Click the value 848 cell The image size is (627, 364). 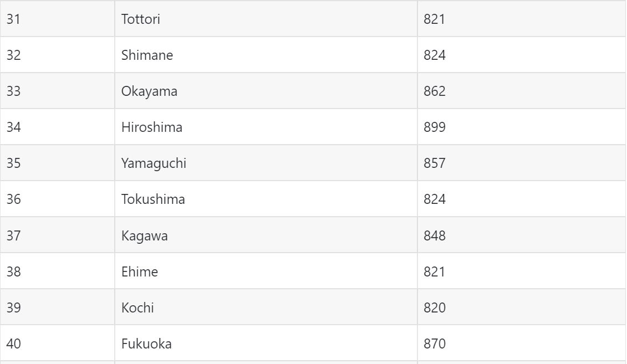(x=522, y=235)
